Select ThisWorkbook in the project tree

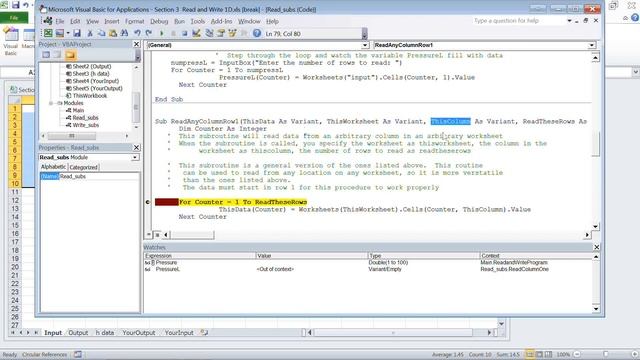(90, 96)
